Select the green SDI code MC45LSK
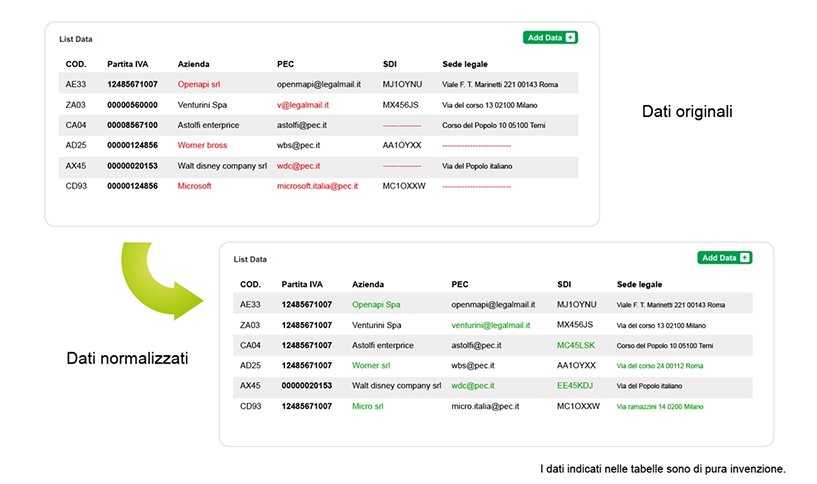Viewport: 817px width, 484px height. tap(575, 345)
